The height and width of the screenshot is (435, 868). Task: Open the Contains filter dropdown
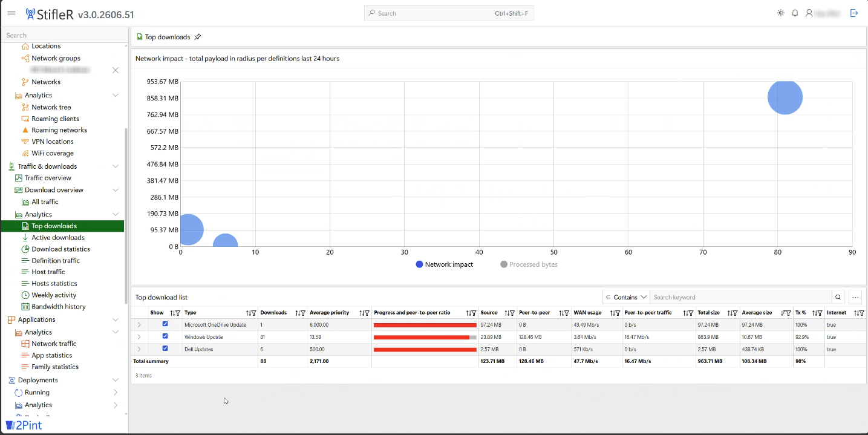point(626,297)
